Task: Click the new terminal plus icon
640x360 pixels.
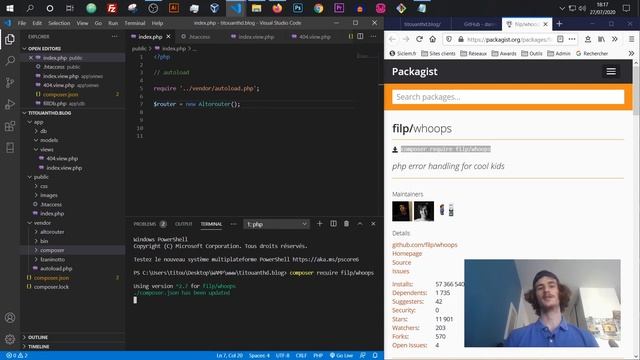Action: (320, 224)
